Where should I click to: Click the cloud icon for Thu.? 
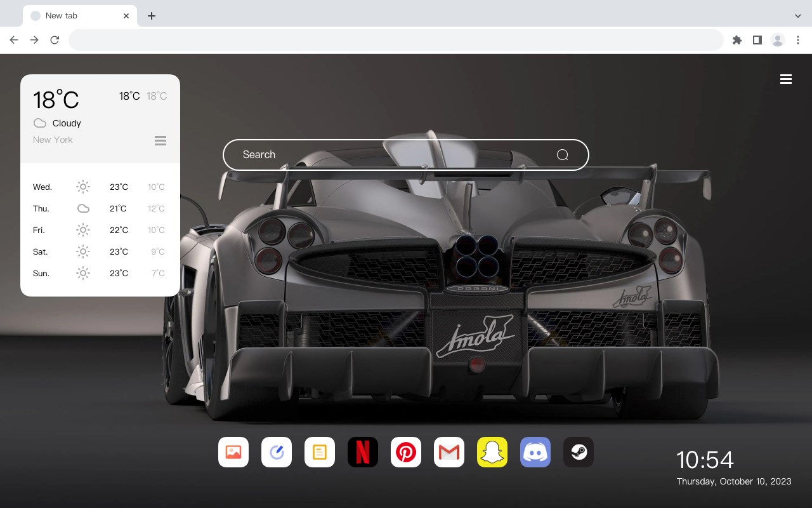(x=83, y=208)
